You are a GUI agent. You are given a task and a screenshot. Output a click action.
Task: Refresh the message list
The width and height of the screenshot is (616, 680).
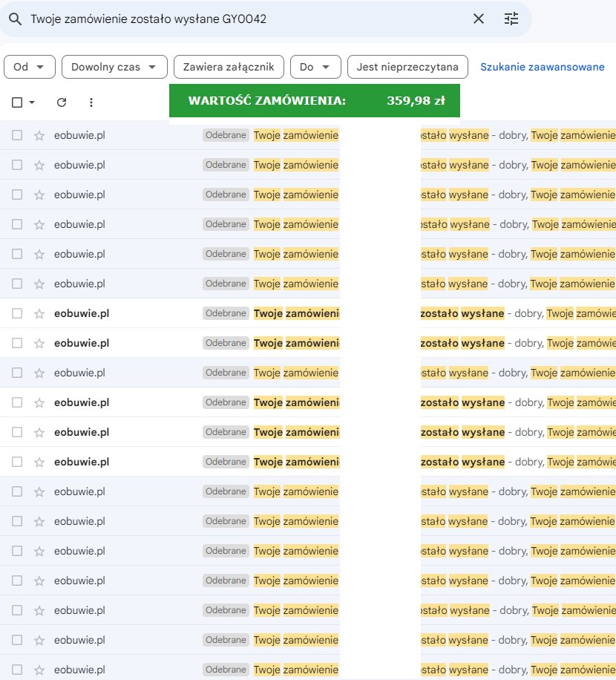[x=62, y=102]
